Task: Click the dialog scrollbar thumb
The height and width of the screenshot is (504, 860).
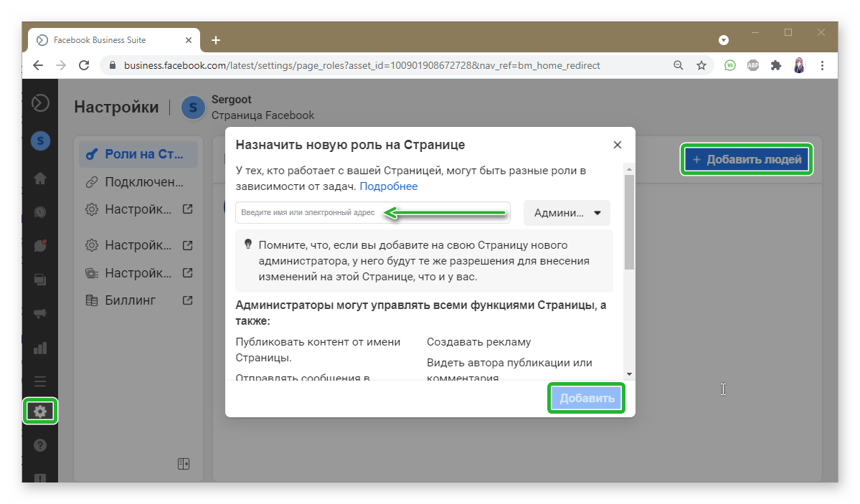Action: point(629,222)
